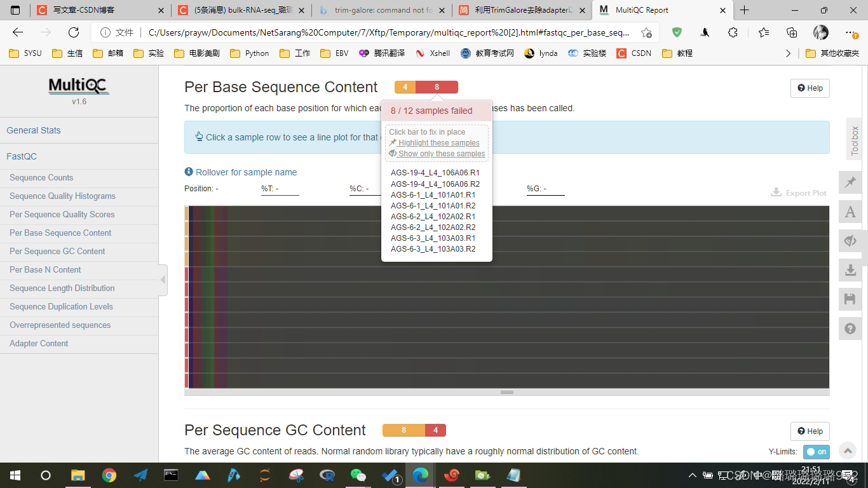
Task: Open the Hide Samples toolbox panel
Action: (x=850, y=241)
